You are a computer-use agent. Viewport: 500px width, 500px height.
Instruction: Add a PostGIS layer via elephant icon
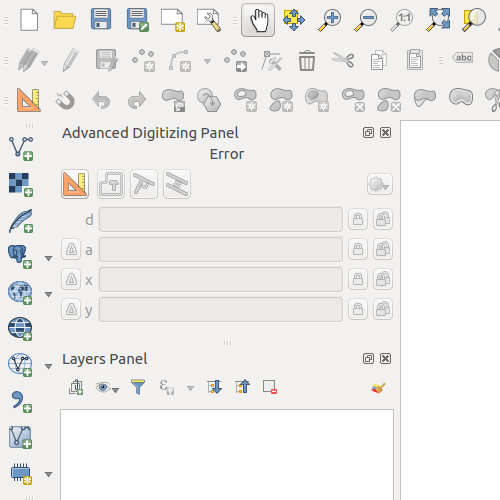tap(20, 257)
